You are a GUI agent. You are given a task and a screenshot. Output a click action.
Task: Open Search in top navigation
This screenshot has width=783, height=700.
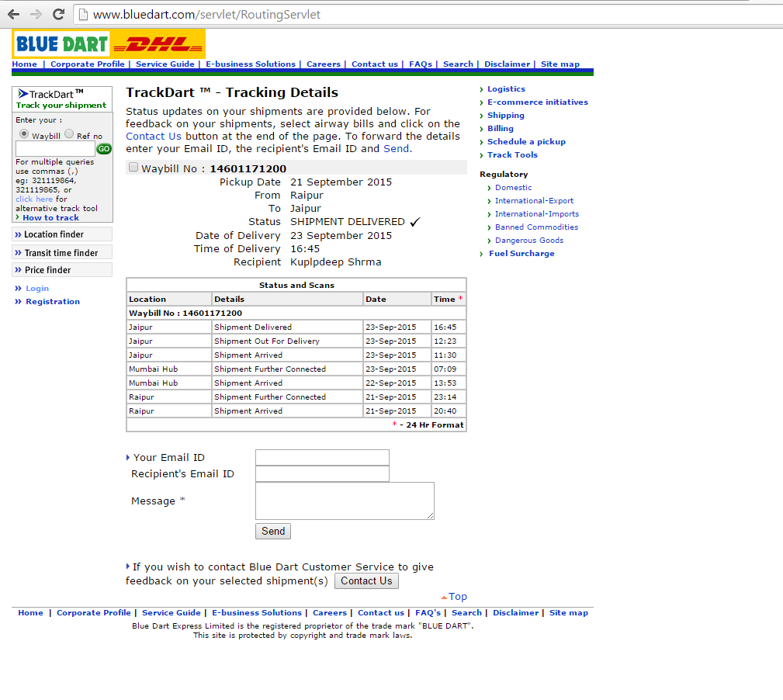tap(459, 64)
